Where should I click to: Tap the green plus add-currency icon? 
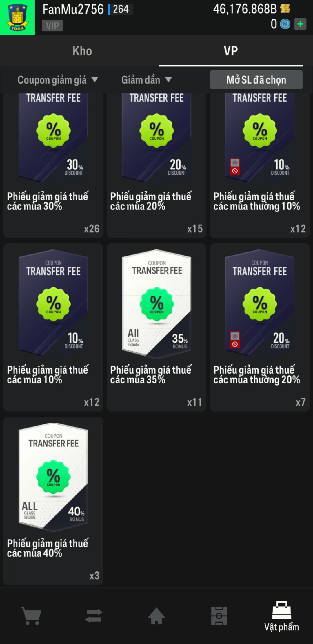click(x=300, y=24)
